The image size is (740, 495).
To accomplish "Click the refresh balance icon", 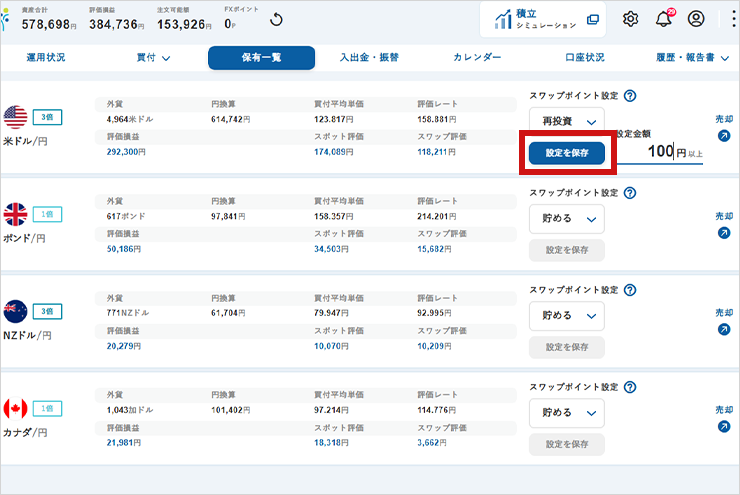I will click(x=276, y=20).
